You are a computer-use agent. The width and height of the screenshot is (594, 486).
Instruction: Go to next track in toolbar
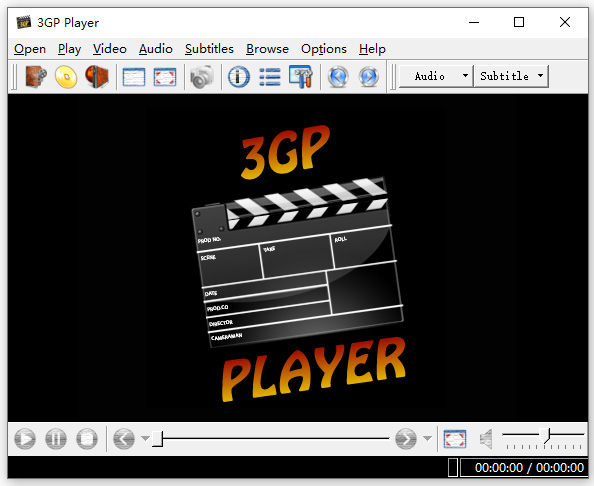[369, 77]
